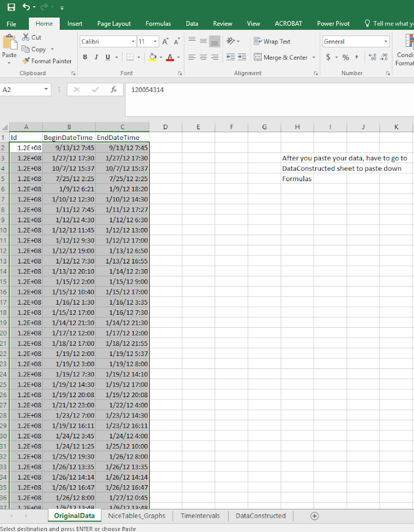Screen dimensions: 414x532
Task: Open Copy dropdown arrow
Action: click(x=52, y=49)
